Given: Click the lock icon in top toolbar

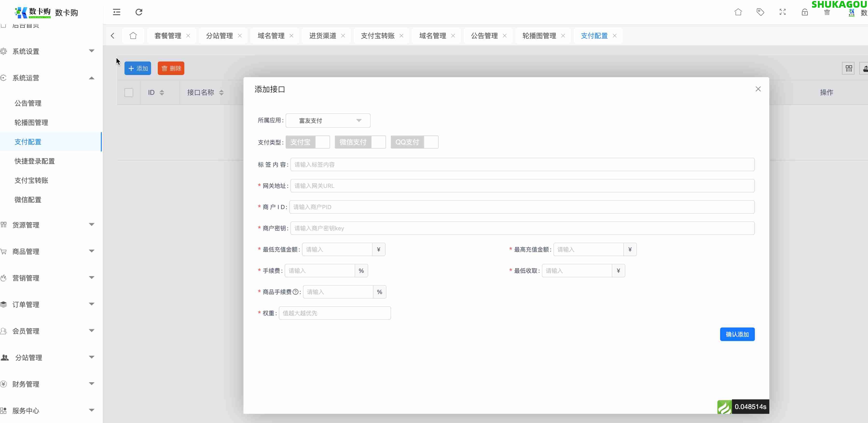Looking at the screenshot, I should tap(805, 12).
